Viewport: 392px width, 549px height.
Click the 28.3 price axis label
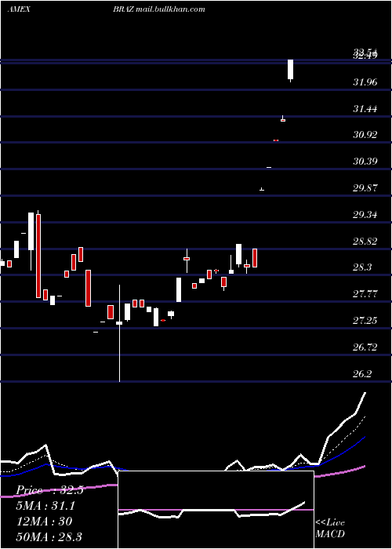point(362,268)
